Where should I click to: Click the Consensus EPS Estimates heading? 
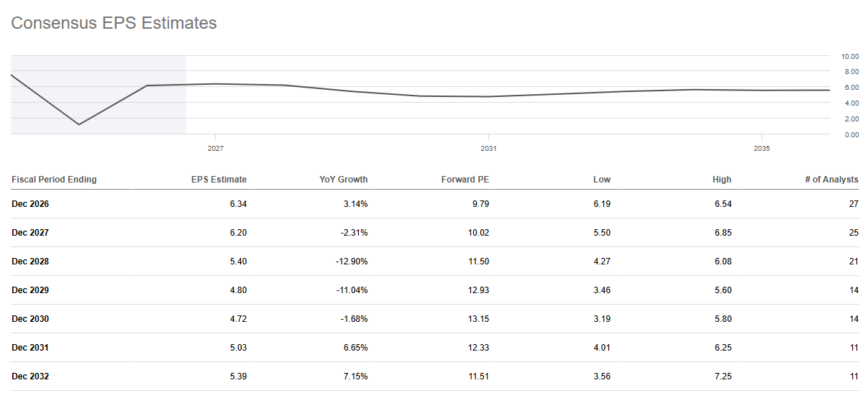click(x=114, y=23)
